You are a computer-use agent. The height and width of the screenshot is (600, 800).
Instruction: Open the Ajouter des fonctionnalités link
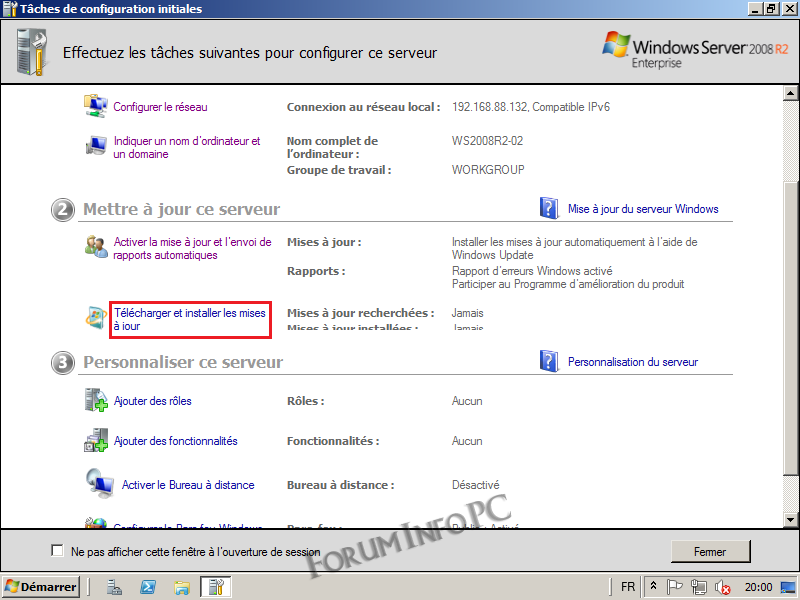176,441
